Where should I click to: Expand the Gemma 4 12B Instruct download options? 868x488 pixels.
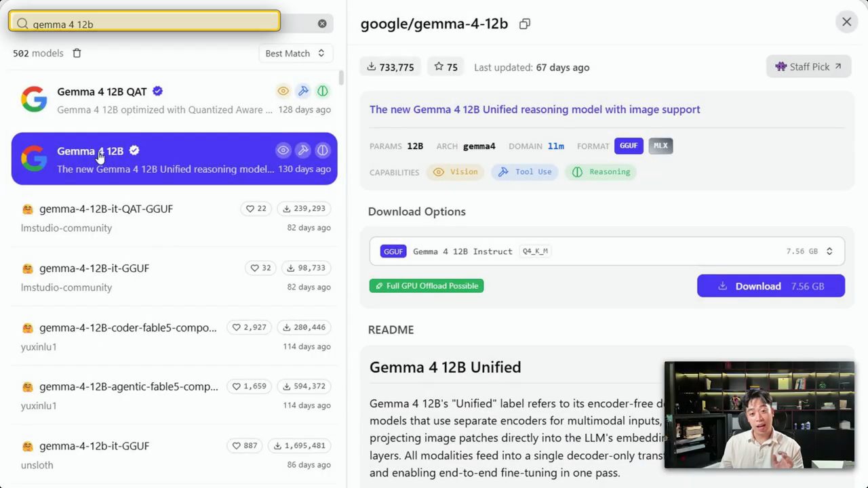point(607,251)
